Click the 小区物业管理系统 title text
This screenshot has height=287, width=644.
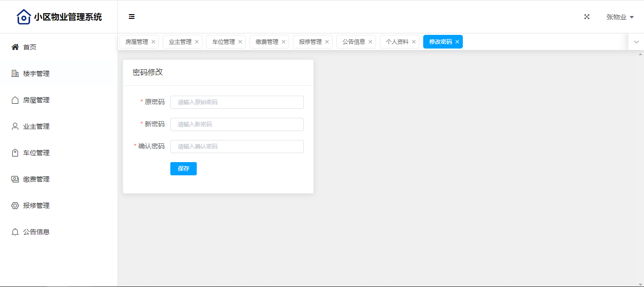click(x=68, y=17)
